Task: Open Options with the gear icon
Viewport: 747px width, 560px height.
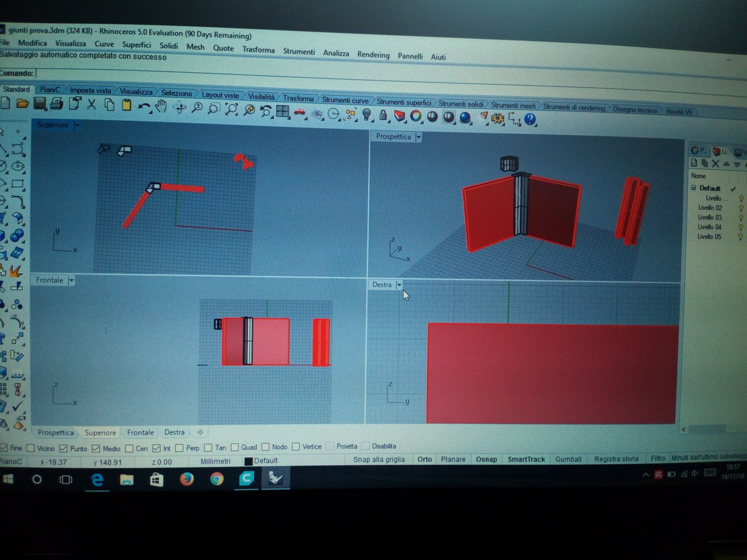Action: [498, 118]
